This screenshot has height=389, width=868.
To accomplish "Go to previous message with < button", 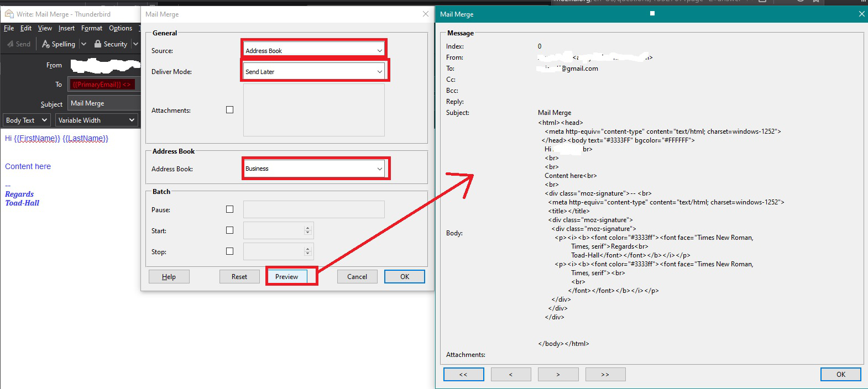I will [511, 375].
